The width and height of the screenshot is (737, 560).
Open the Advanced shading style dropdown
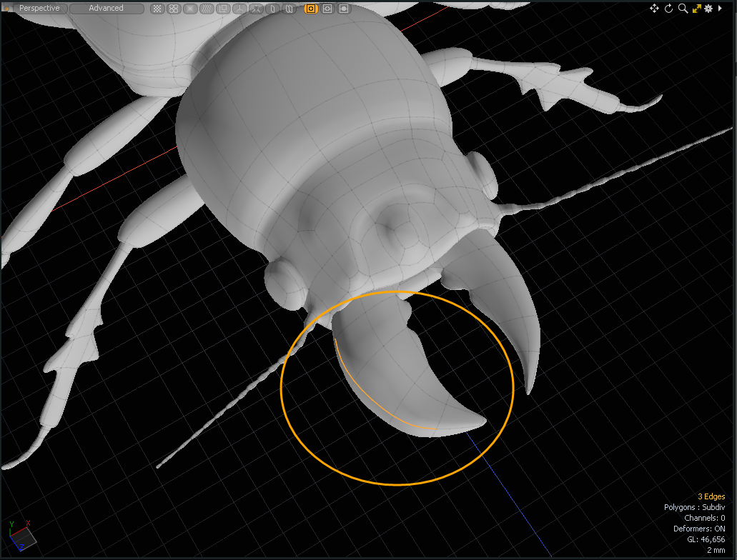[106, 9]
